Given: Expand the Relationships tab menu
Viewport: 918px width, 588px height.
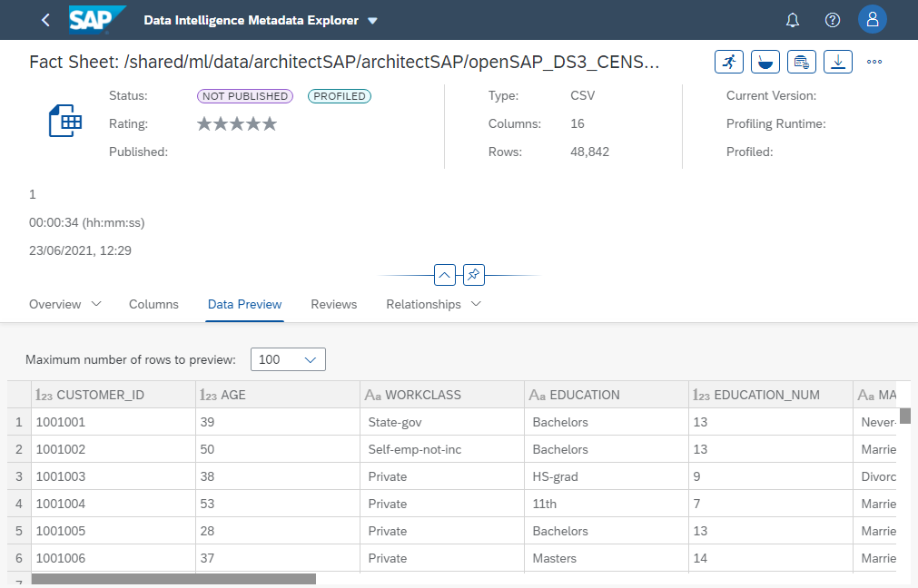Looking at the screenshot, I should [x=476, y=304].
